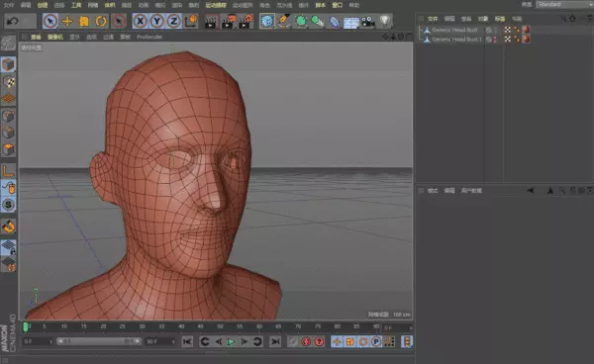Click the locked workplane icon
The width and height of the screenshot is (594, 364).
coord(8,247)
